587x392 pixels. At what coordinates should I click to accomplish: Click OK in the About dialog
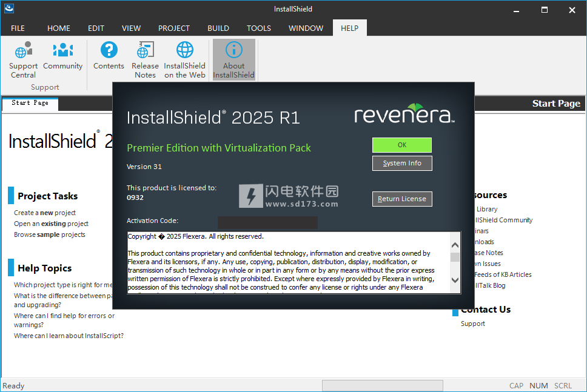click(401, 145)
